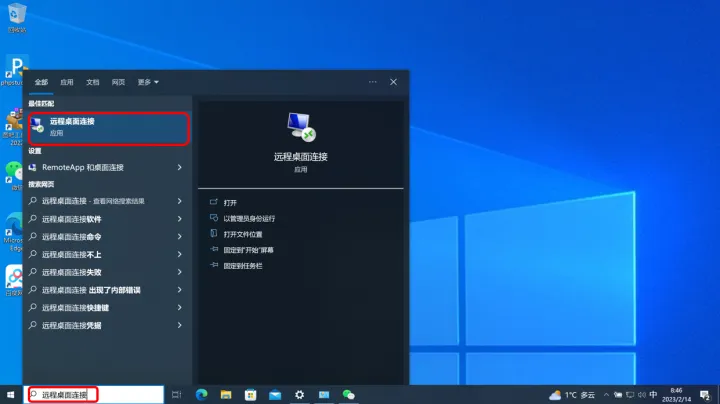Click the volume speaker icon in tray
Screen dimensions: 720x404
pos(641,395)
